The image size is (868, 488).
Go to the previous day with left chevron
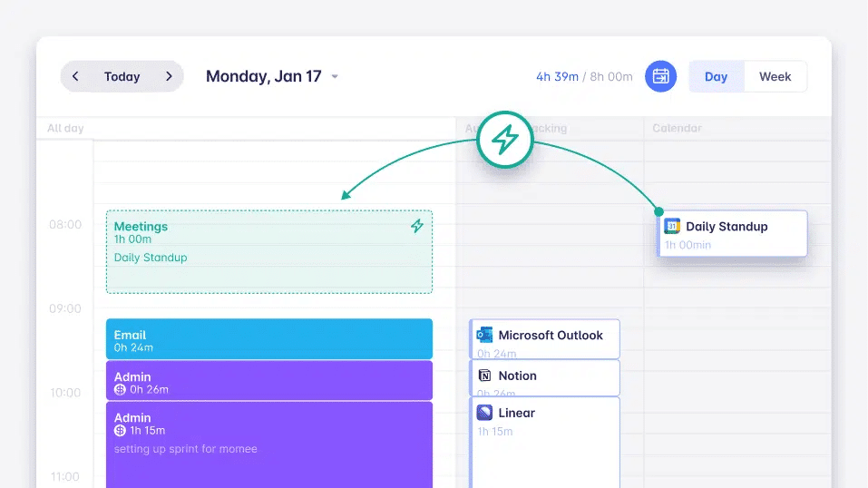[x=75, y=76]
